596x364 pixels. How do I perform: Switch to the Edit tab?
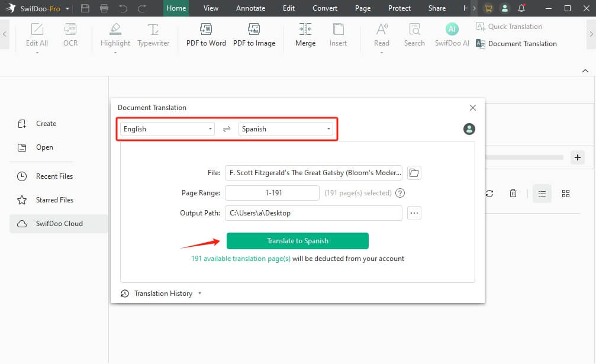288,8
